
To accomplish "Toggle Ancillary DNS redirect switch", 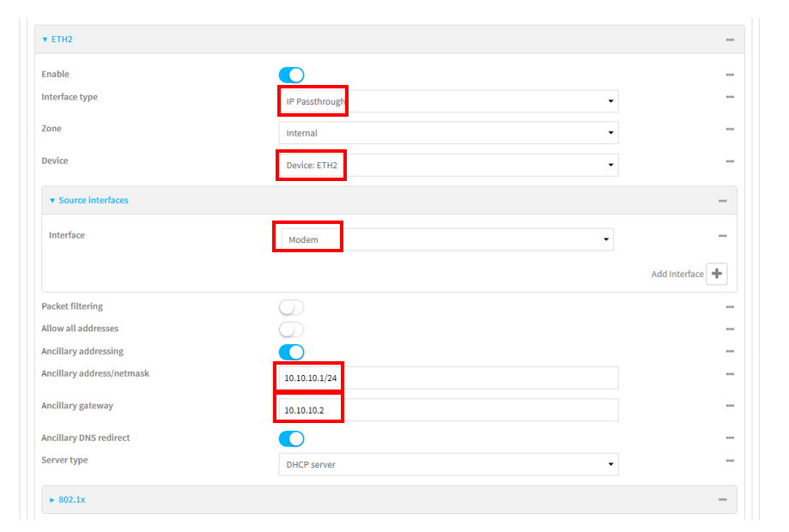I will click(292, 438).
